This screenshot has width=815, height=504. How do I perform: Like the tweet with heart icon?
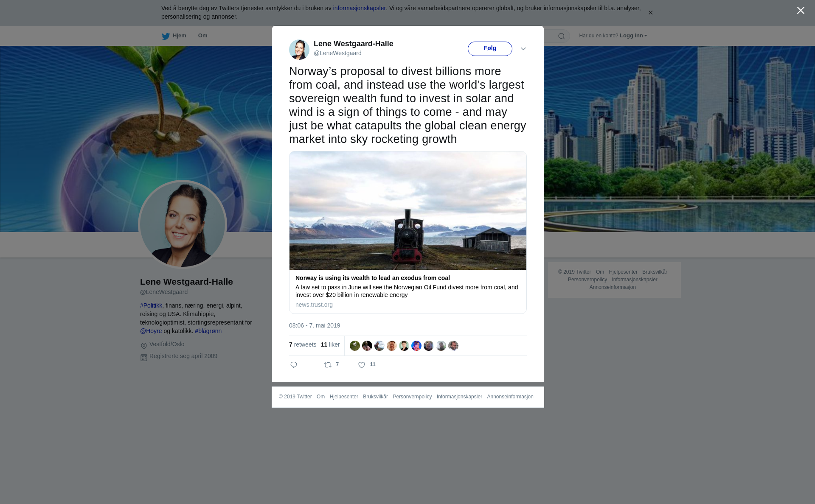[362, 365]
